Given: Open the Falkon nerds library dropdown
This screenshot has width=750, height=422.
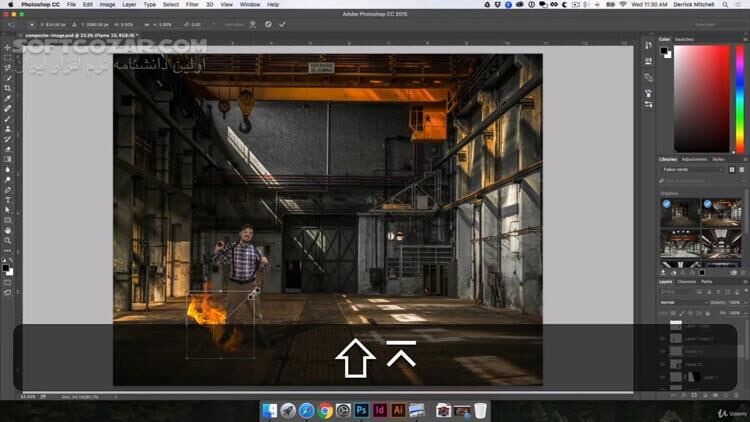Looking at the screenshot, I should (x=692, y=169).
